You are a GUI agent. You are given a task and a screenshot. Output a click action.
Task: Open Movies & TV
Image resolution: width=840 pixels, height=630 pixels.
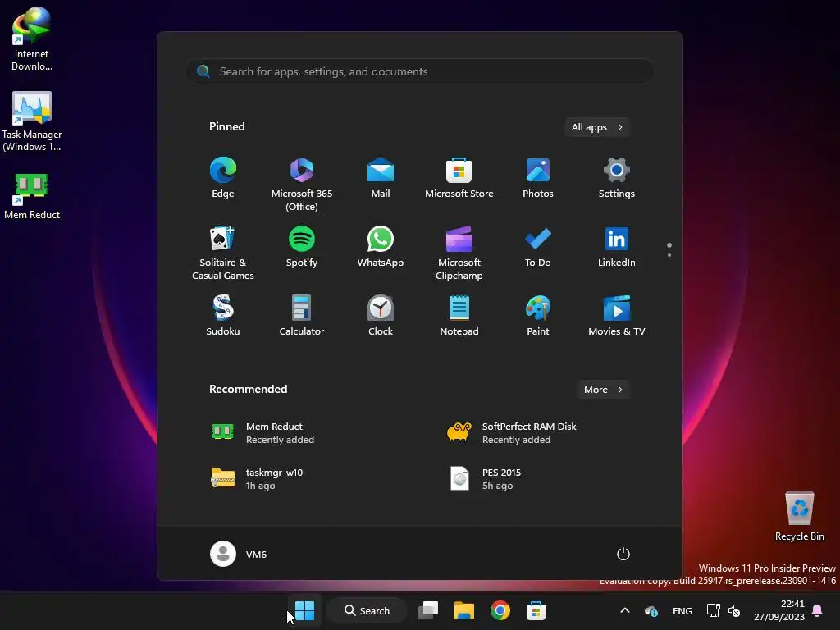(617, 316)
